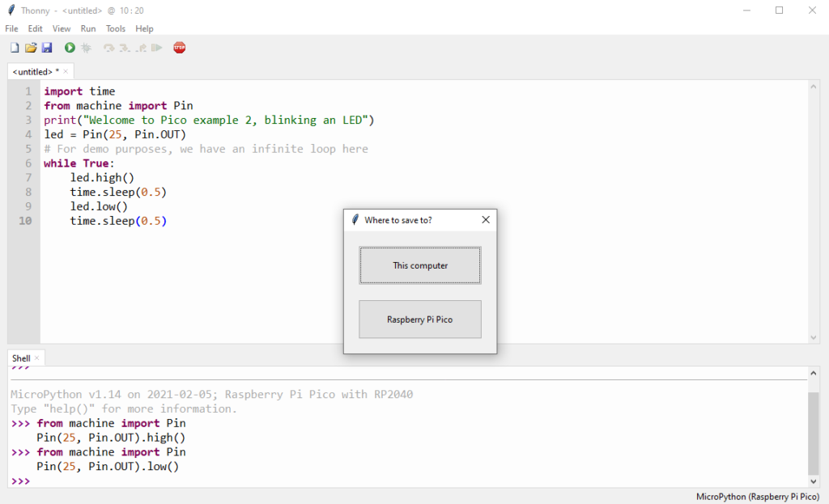Stop the backend with red STOP icon
Image resolution: width=829 pixels, height=504 pixels.
180,48
